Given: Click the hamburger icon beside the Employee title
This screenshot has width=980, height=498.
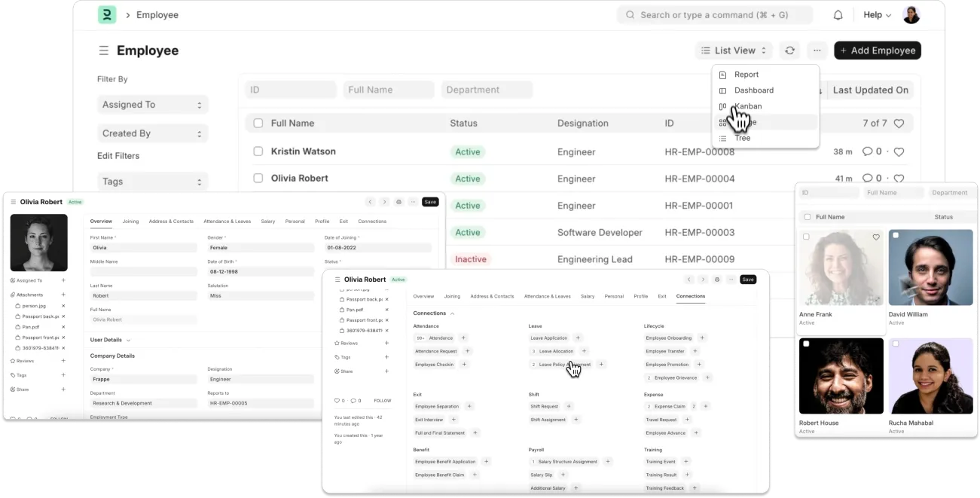Looking at the screenshot, I should [104, 50].
